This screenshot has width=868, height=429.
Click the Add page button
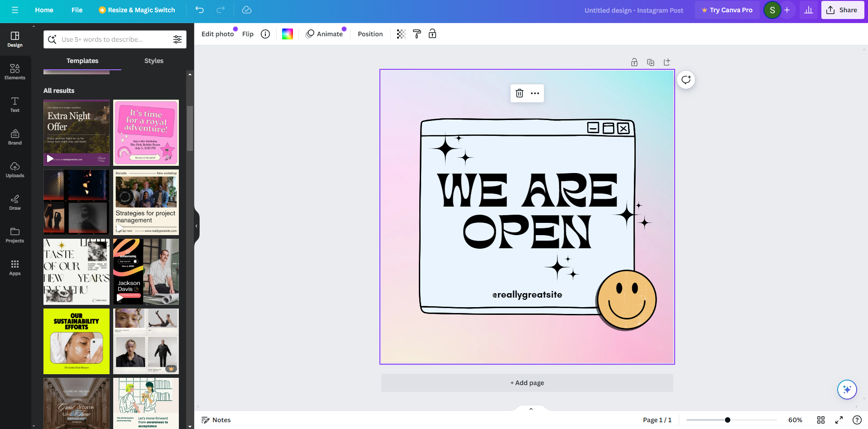coord(527,383)
